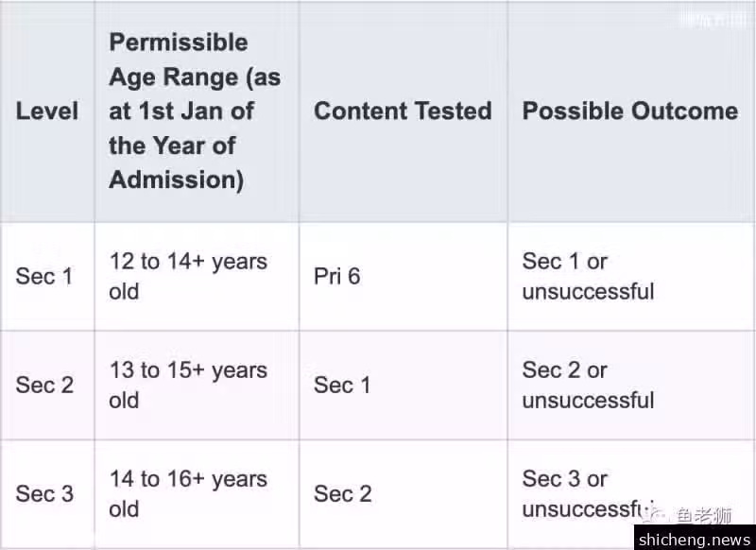
Task: Click the Sec 3 or unsuccessful outcome cell
Action: click(630, 494)
